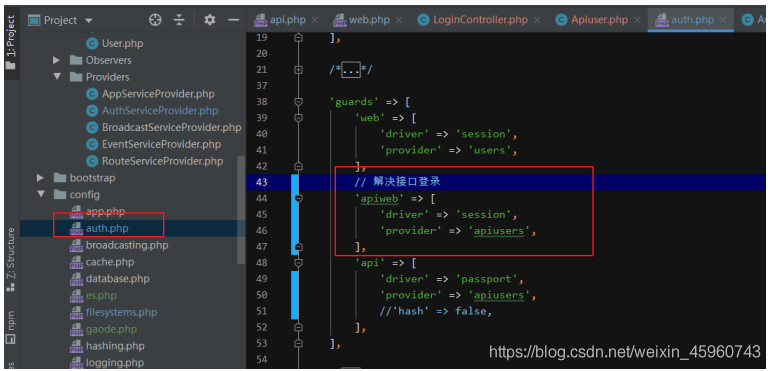This screenshot has height=371, width=771.
Task: Close the web.php tab
Action: 399,20
